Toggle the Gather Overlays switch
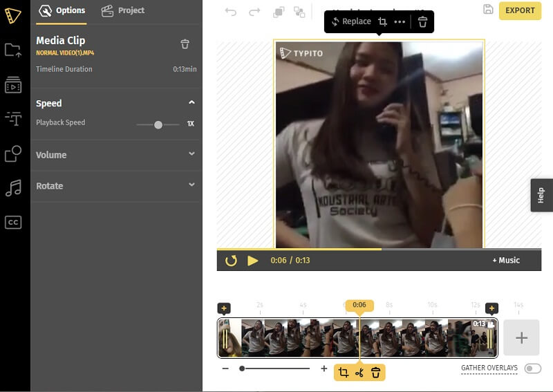Image resolution: width=553 pixels, height=392 pixels. pyautogui.click(x=532, y=368)
